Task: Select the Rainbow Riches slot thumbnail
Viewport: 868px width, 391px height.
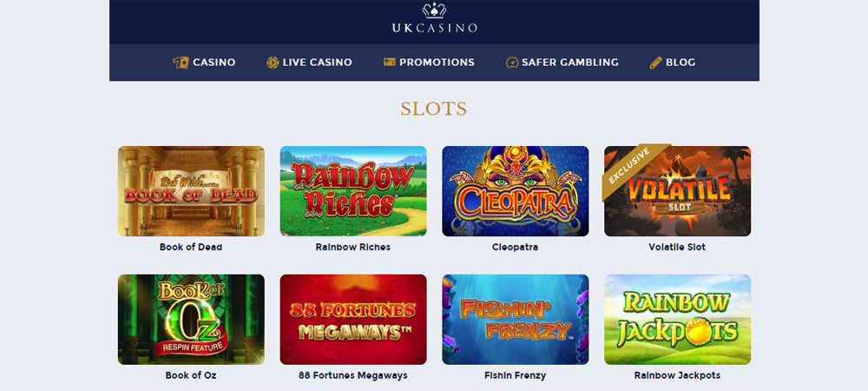Action: click(353, 191)
